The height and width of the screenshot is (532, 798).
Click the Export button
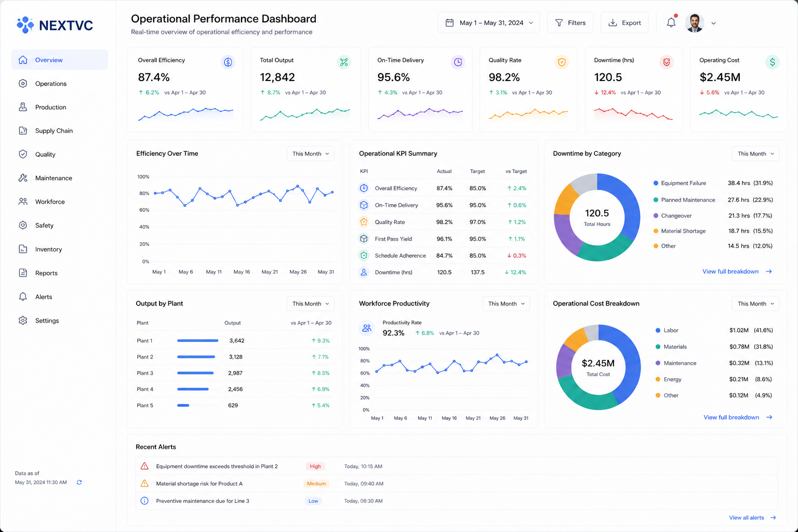tap(624, 23)
